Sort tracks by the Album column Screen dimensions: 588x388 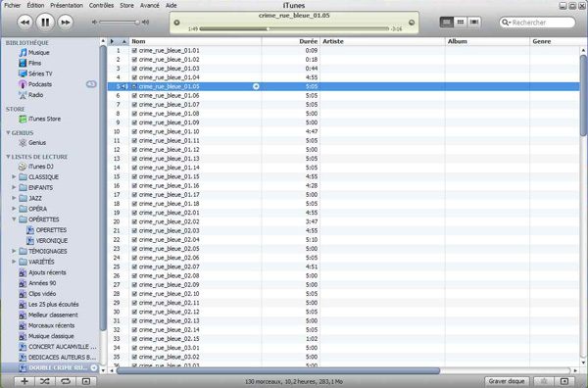click(487, 41)
